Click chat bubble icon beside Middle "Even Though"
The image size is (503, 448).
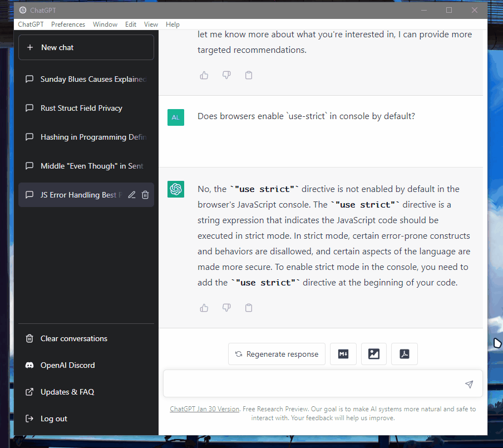[x=29, y=166]
